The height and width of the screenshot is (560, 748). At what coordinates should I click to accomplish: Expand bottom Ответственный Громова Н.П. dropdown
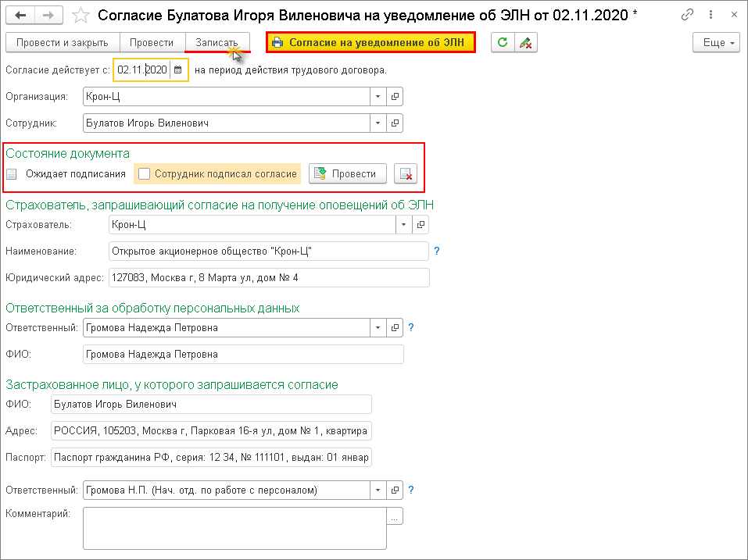(x=378, y=490)
